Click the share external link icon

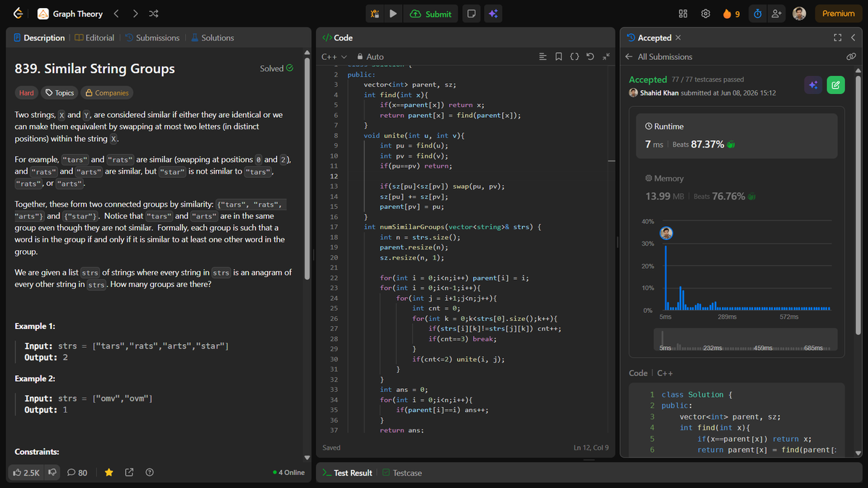pyautogui.click(x=129, y=473)
